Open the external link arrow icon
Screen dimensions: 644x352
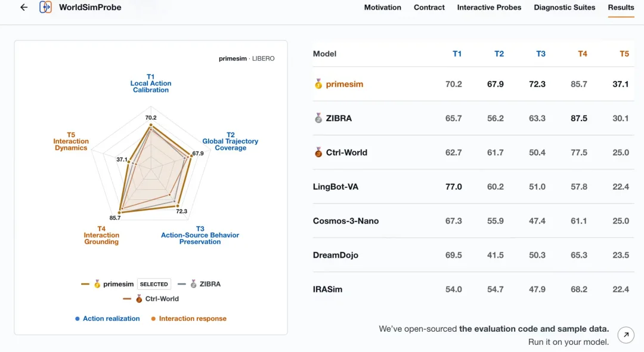click(626, 335)
